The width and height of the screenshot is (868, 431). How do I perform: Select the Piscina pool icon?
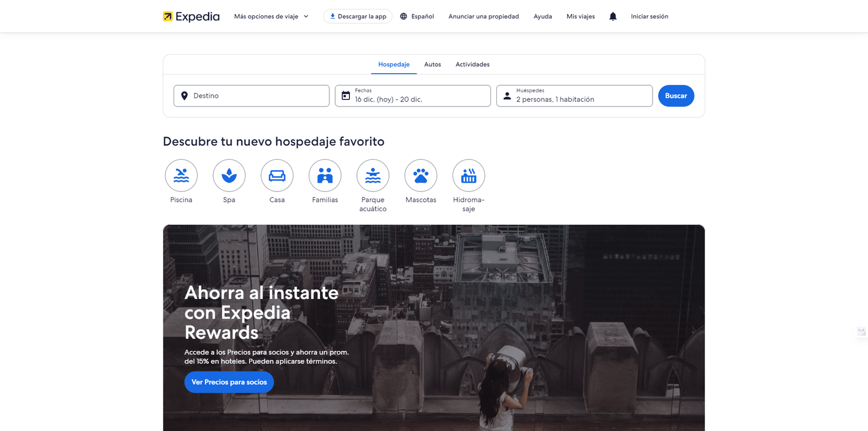[x=181, y=175]
